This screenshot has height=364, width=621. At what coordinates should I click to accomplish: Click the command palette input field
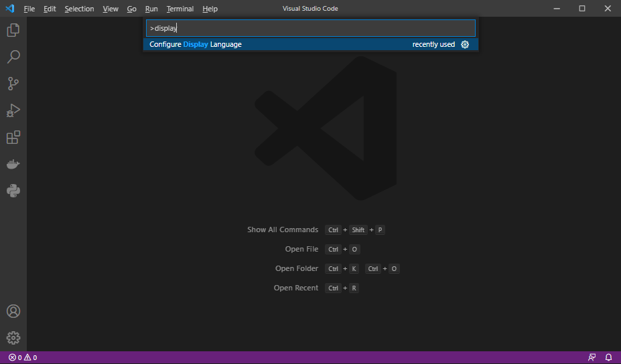[311, 28]
